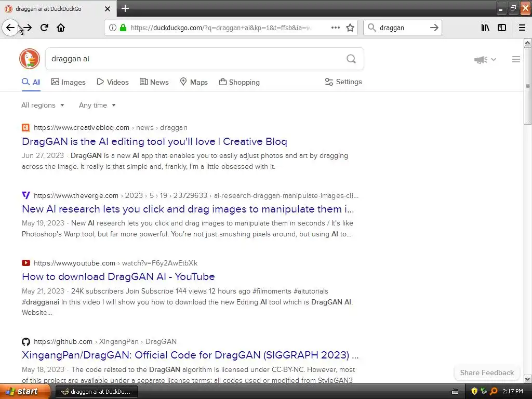Viewport: 532px width, 399px height.
Task: Open XingangPan/DragGAN GitHub result
Action: click(190, 355)
